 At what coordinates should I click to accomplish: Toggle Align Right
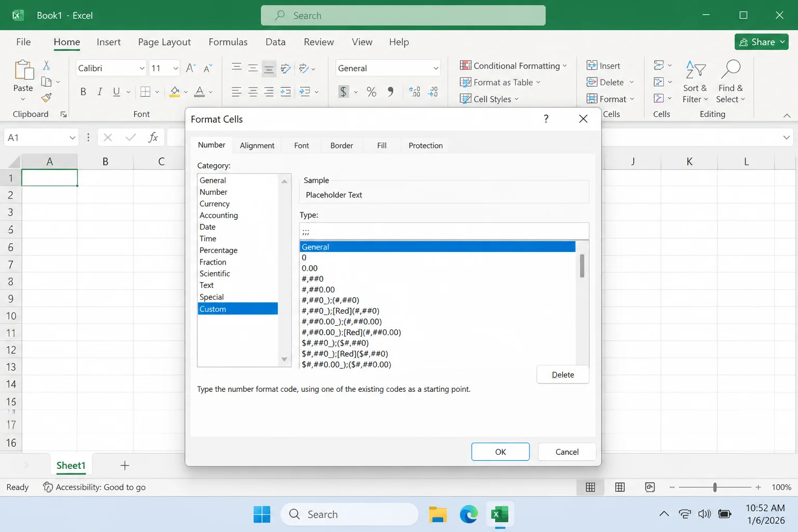(x=269, y=92)
